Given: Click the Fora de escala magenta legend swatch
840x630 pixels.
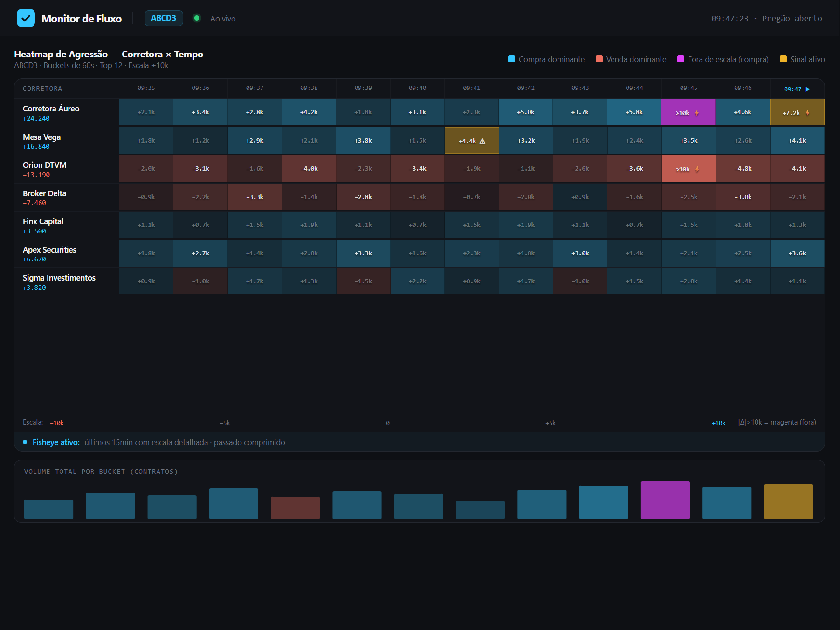Looking at the screenshot, I should [681, 59].
